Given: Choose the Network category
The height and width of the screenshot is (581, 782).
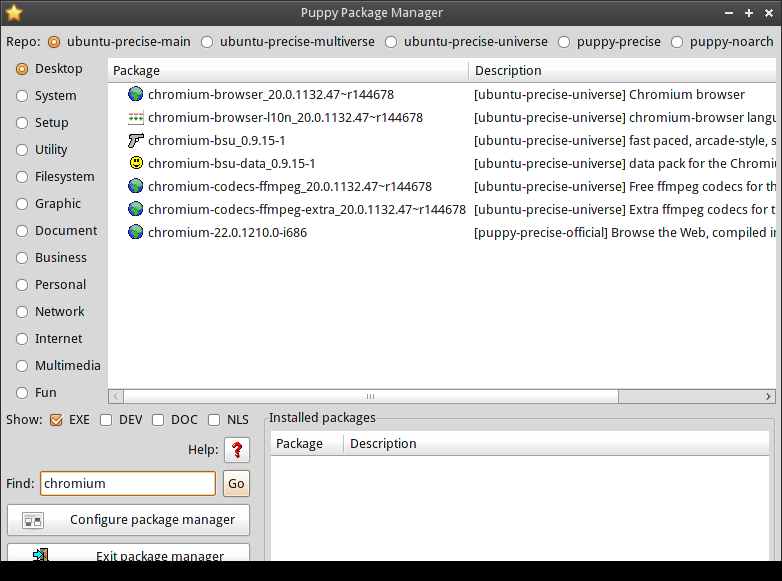Looking at the screenshot, I should tap(22, 312).
